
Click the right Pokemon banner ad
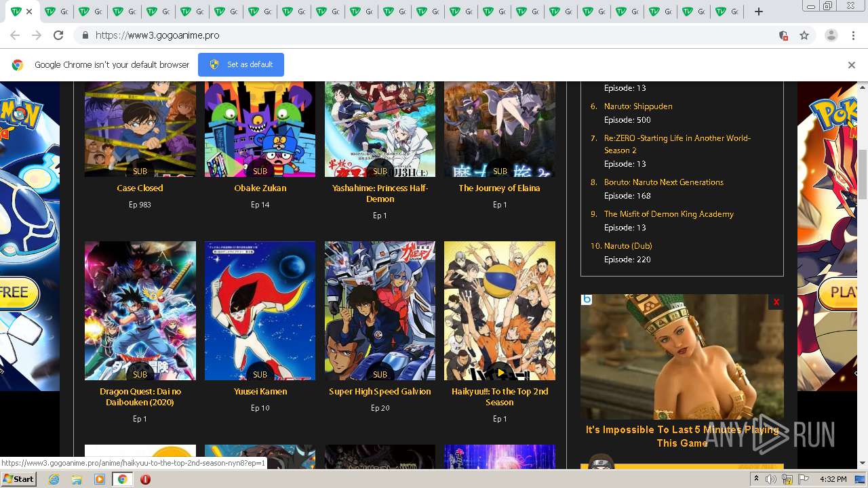tap(827, 236)
